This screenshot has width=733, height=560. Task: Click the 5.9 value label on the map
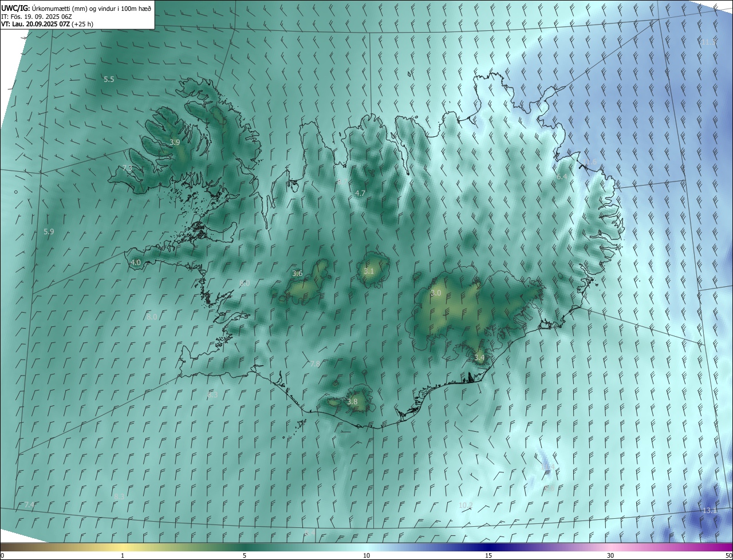(x=49, y=232)
